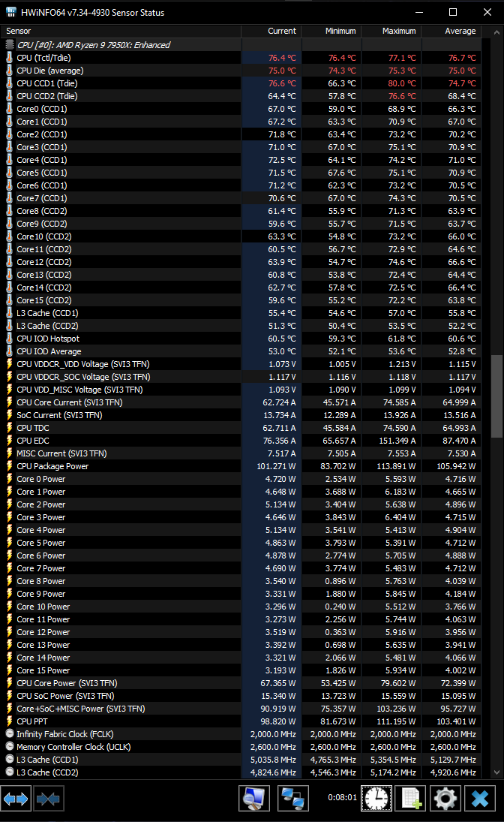Click CPU CCD1 maximum value 80.0 °C
This screenshot has width=504, height=822.
(x=402, y=83)
